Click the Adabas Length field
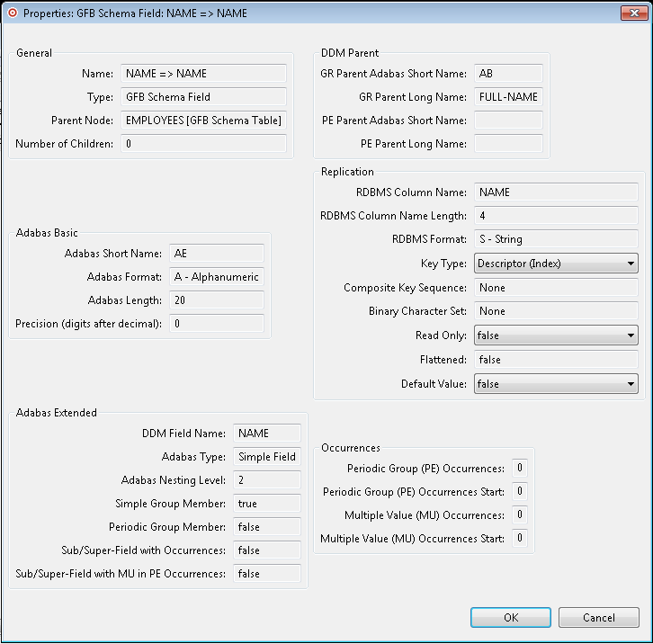The width and height of the screenshot is (653, 644). (x=216, y=300)
